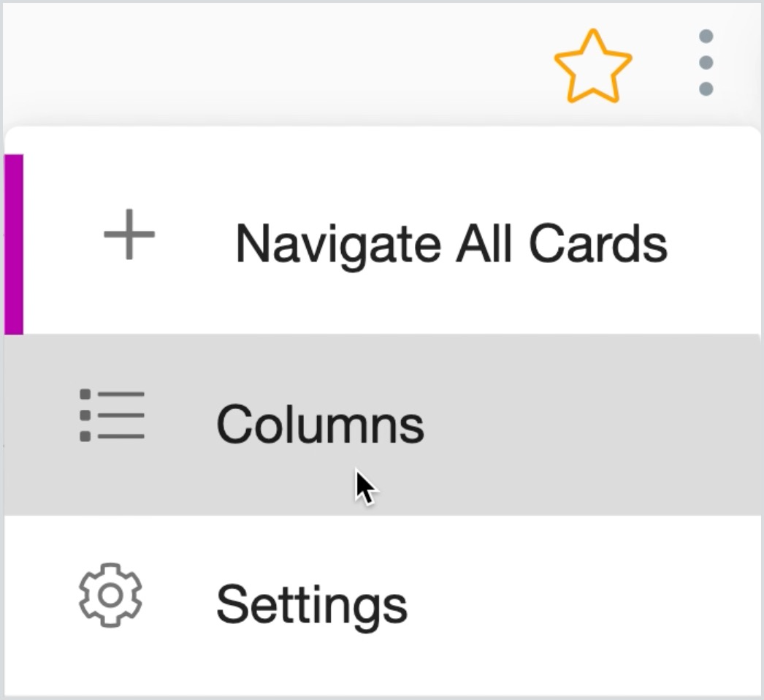Toggle the board's starred status
764x700 pixels.
click(x=593, y=66)
